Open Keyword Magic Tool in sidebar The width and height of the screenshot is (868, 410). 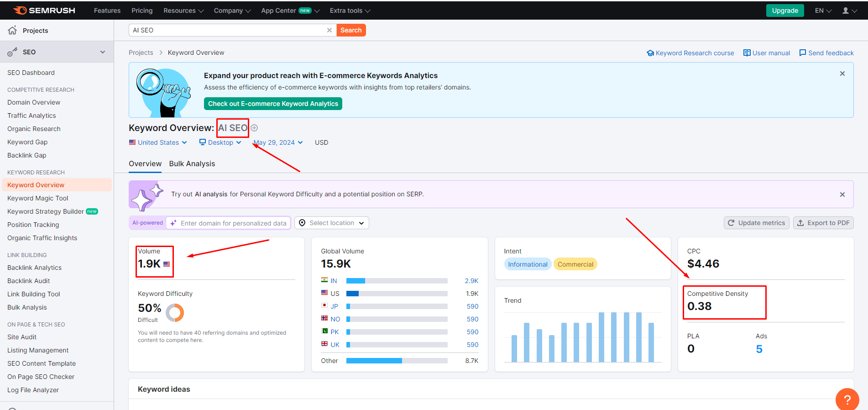coord(38,198)
